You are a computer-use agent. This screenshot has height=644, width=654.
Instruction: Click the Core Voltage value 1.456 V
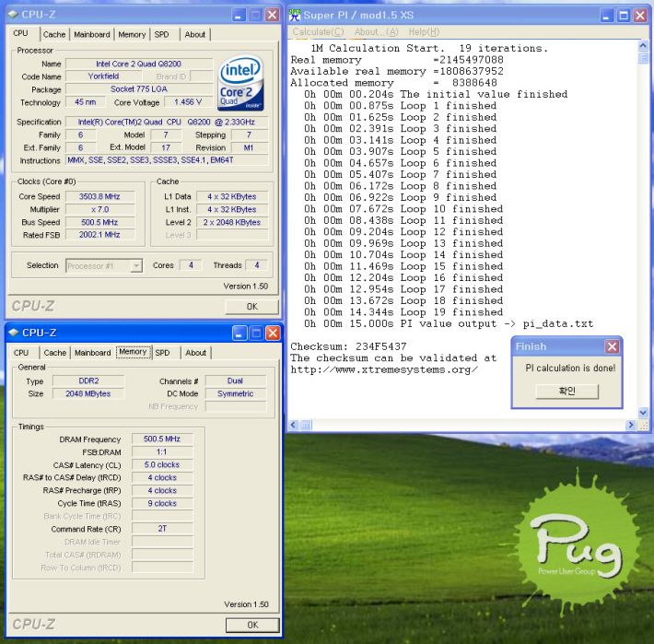click(x=188, y=102)
